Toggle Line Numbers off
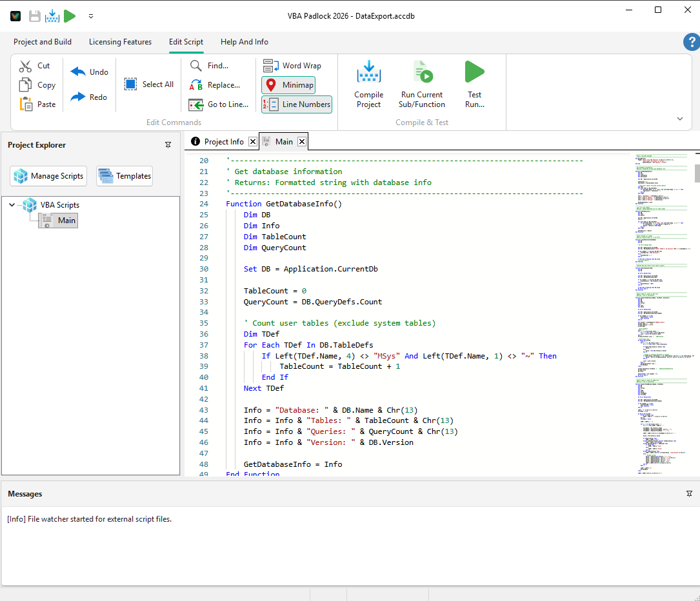Screen dimensions: 700x601 pyautogui.click(x=296, y=103)
